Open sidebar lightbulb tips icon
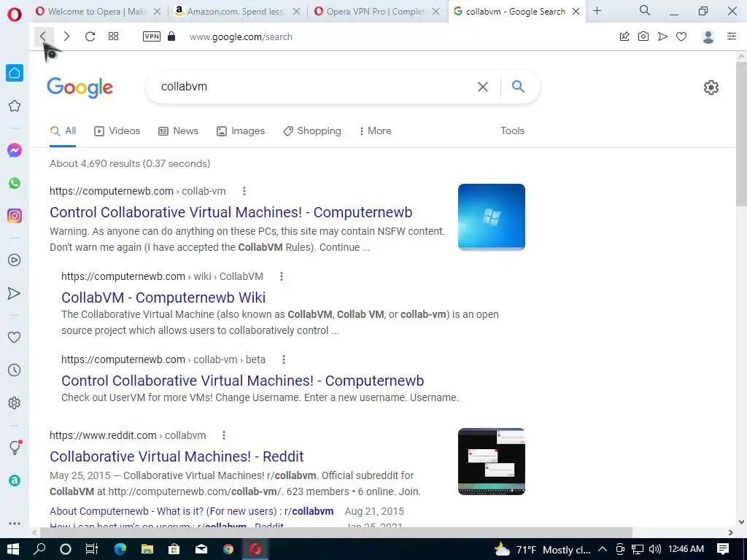747x560 pixels. click(15, 447)
